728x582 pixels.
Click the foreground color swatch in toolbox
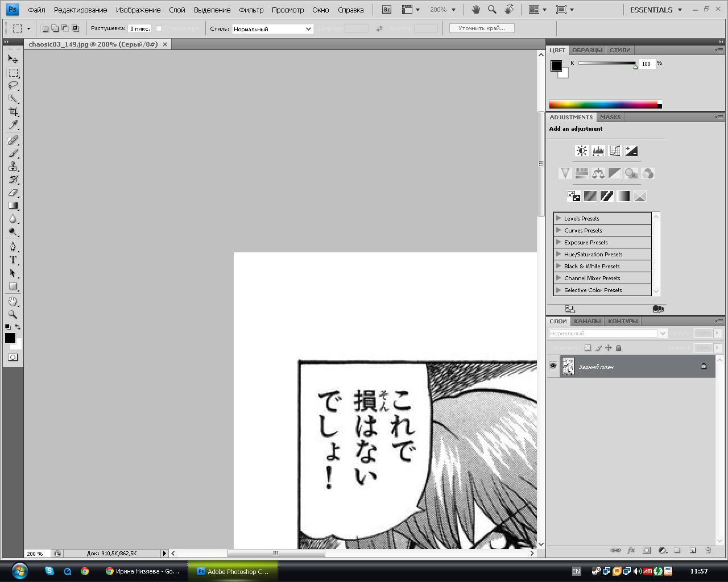[10, 338]
